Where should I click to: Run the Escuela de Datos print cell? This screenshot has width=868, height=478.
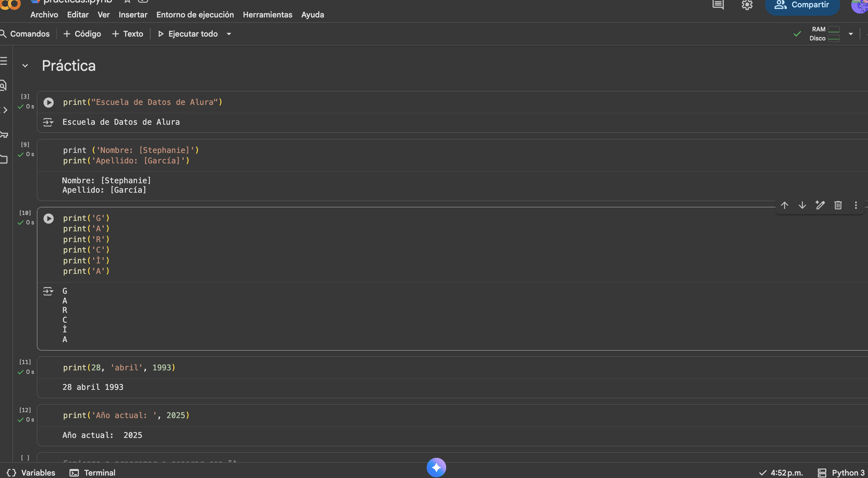[48, 102]
